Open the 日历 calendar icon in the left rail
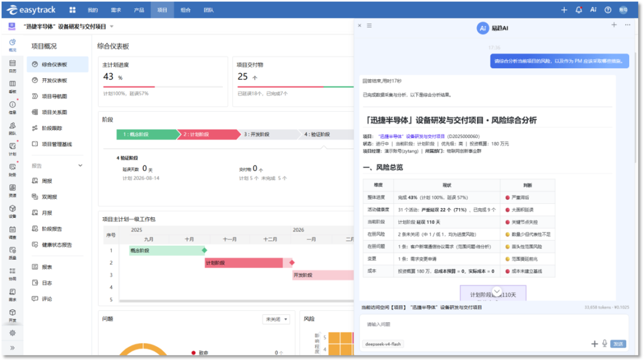644x361 pixels. [x=13, y=66]
